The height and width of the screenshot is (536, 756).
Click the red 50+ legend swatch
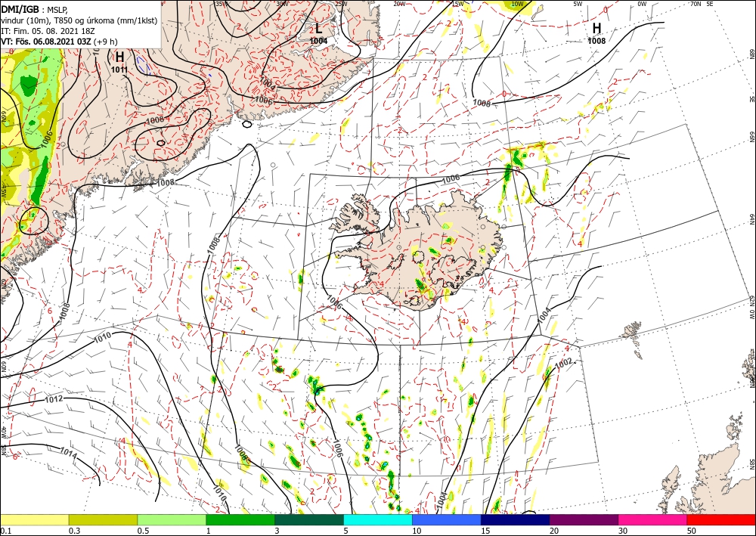pyautogui.click(x=721, y=519)
